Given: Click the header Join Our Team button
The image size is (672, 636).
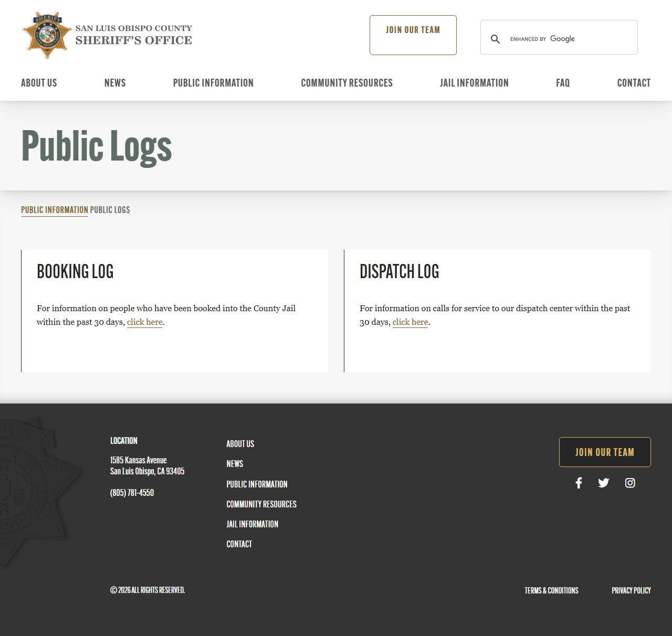Looking at the screenshot, I should [413, 35].
